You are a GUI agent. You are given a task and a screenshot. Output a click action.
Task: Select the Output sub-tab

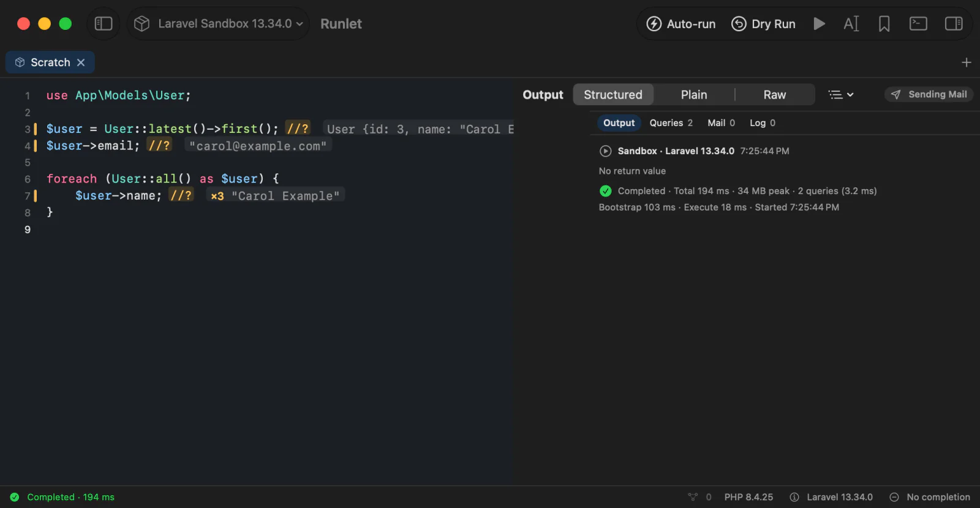(x=619, y=123)
